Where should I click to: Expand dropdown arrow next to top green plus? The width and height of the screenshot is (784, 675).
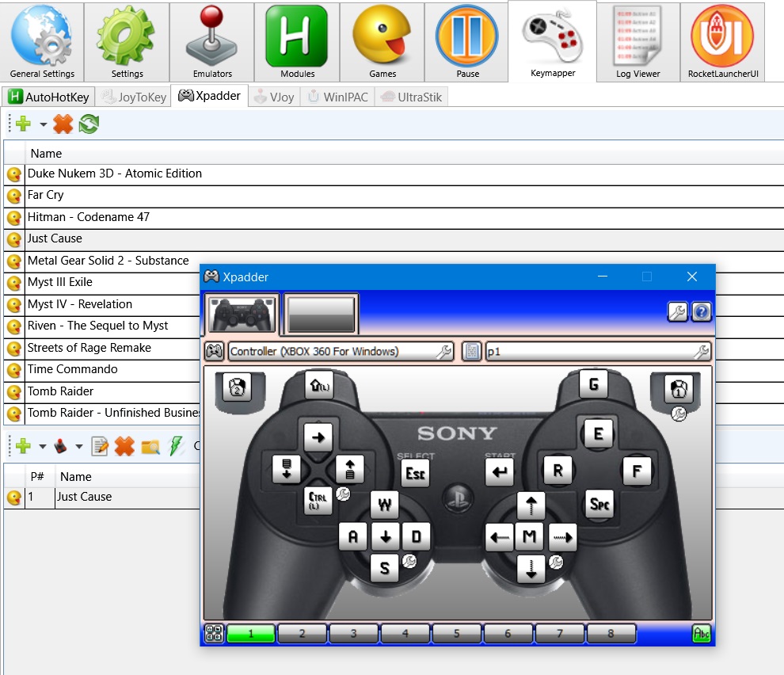[43, 125]
